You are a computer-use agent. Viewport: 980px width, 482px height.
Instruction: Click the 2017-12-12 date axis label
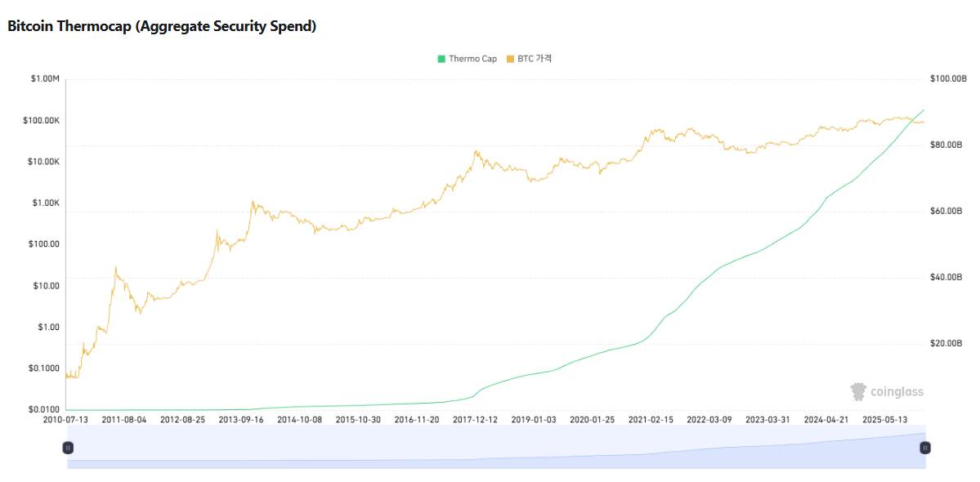tap(475, 419)
